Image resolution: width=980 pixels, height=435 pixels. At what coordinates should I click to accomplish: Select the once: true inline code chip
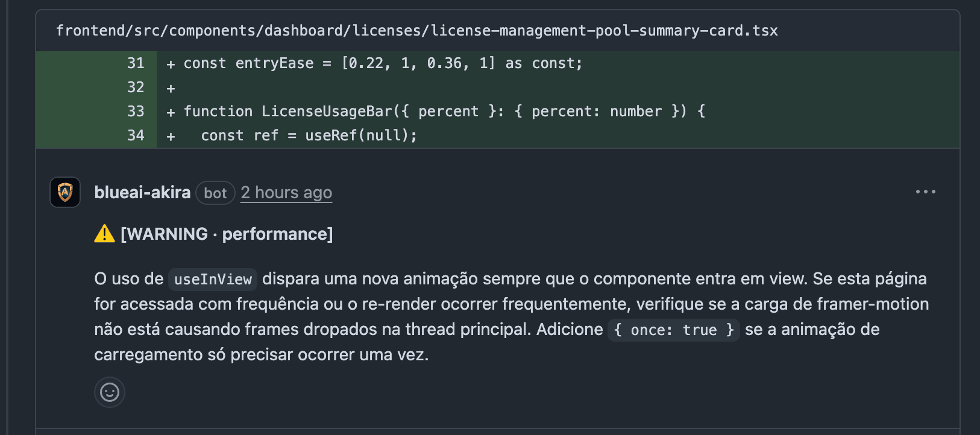[x=673, y=330]
